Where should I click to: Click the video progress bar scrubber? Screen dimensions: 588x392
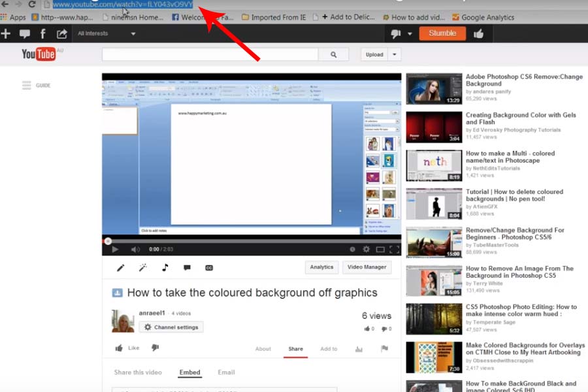click(x=108, y=241)
